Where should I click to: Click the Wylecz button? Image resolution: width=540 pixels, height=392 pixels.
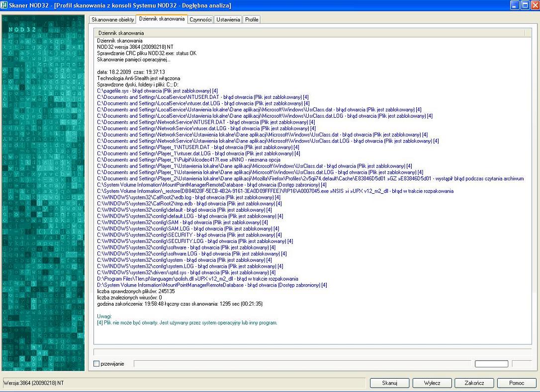point(432,383)
